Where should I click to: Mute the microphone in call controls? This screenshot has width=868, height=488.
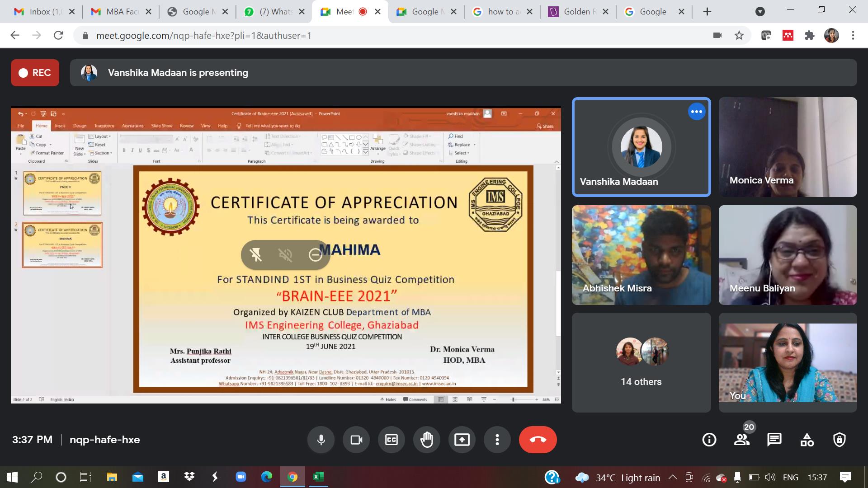321,440
